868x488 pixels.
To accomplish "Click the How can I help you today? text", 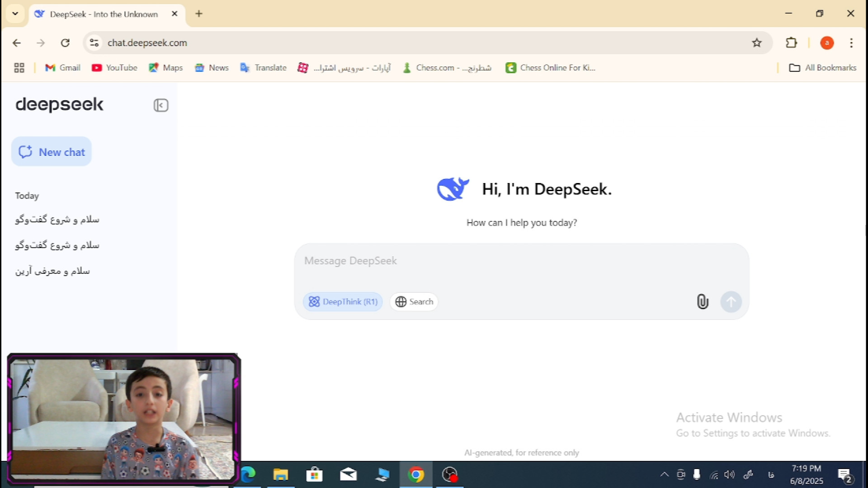I will click(x=522, y=223).
